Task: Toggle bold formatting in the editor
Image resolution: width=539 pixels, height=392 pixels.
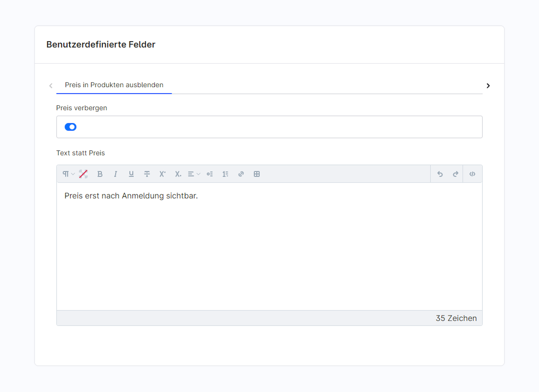Action: [100, 174]
